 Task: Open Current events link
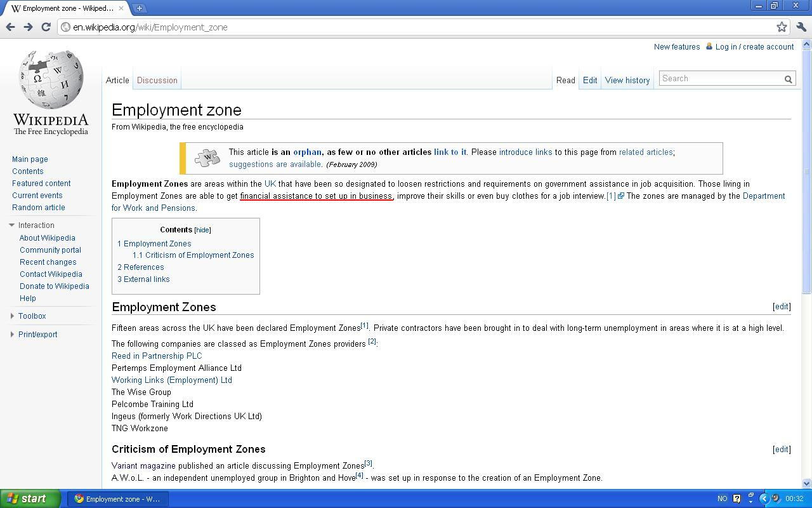(x=37, y=195)
